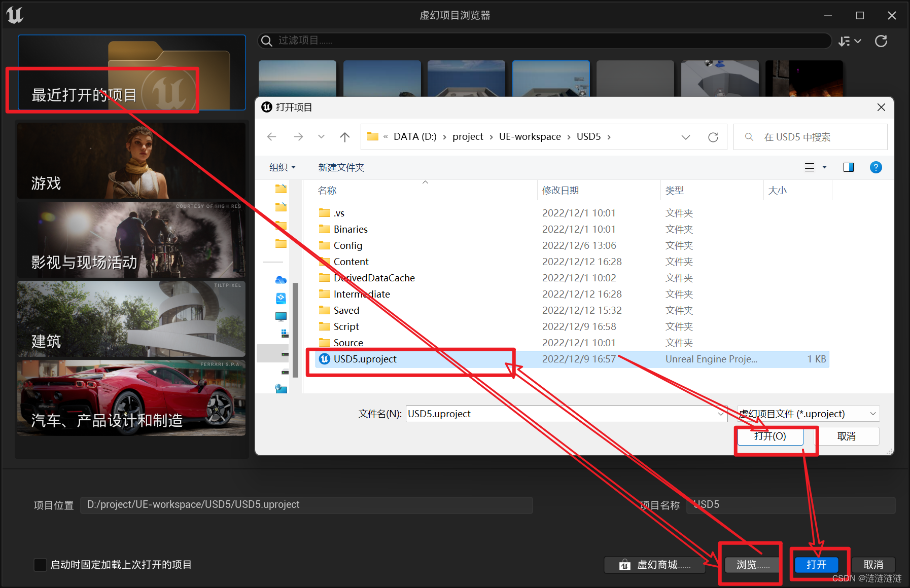Open the project sort order dropdown

[x=850, y=41]
